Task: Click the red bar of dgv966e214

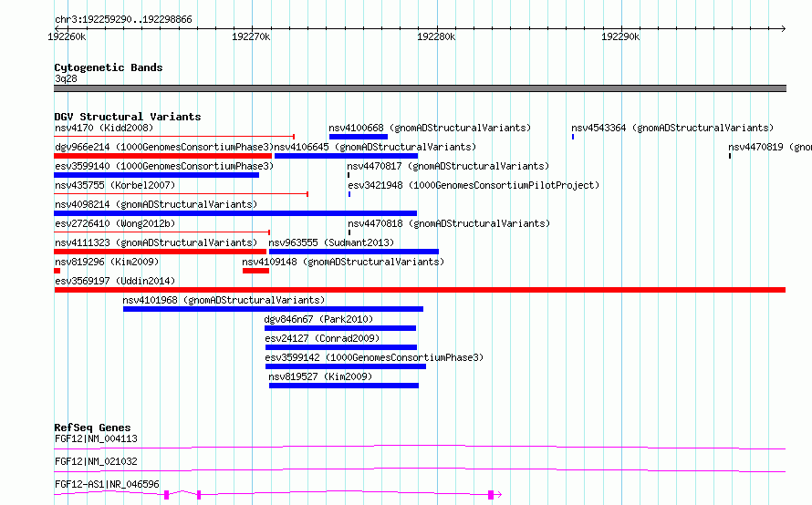Action: (x=163, y=156)
